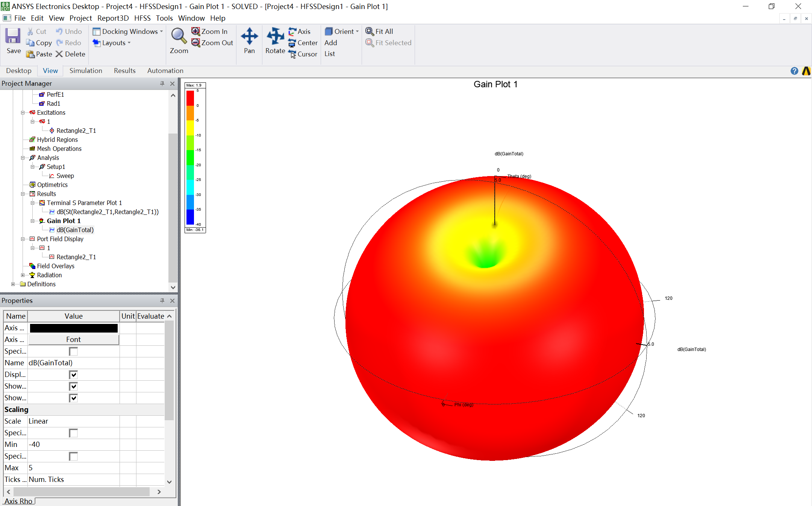
Task: Enable the Specify Max checkbox
Action: tap(73, 456)
